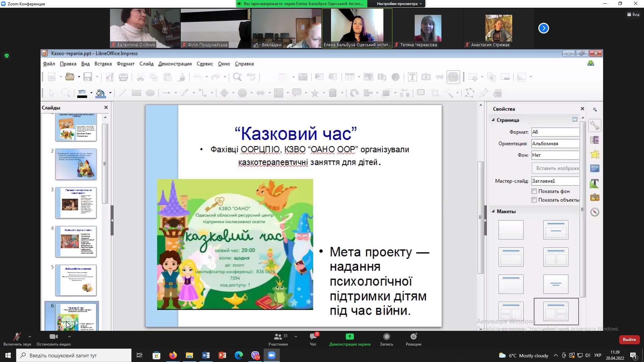Open the Zoom Chat panel
Screen dimensions: 644x362
(313, 337)
